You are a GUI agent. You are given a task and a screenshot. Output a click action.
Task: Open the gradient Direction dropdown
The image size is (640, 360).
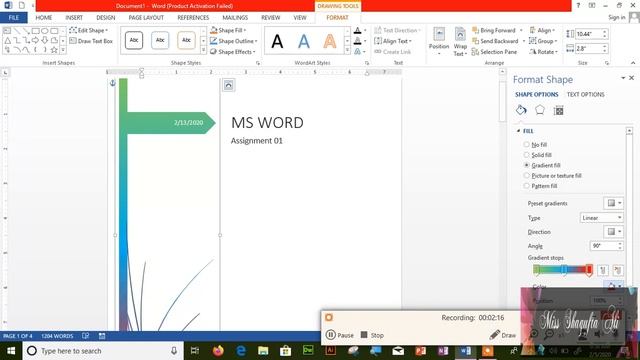coord(613,231)
